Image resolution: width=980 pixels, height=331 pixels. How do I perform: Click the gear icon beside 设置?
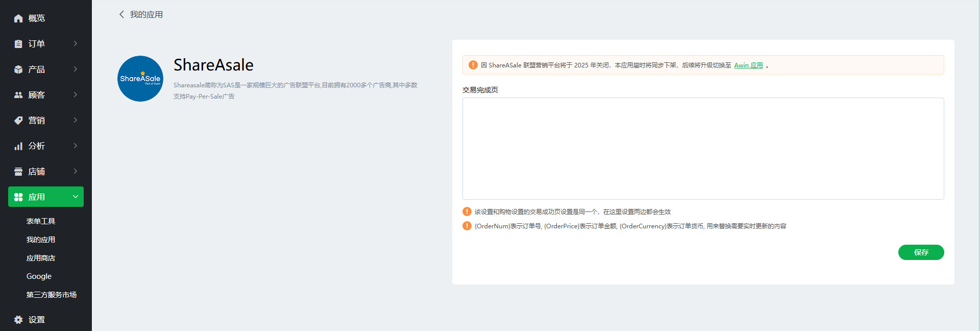(18, 320)
